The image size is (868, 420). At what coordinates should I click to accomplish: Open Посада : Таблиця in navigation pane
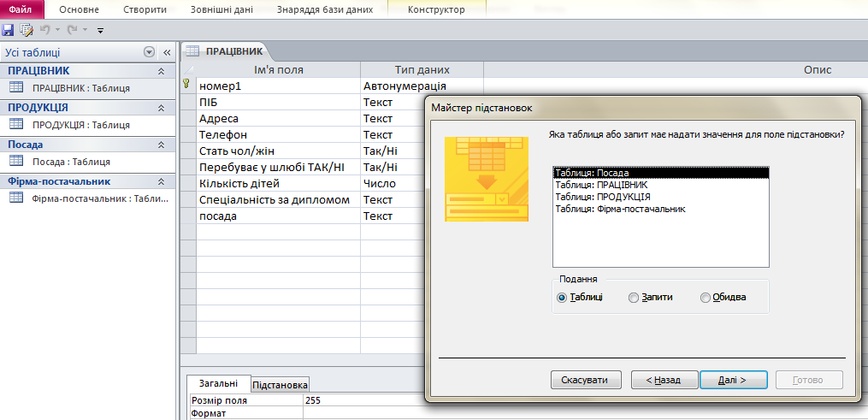point(87,162)
